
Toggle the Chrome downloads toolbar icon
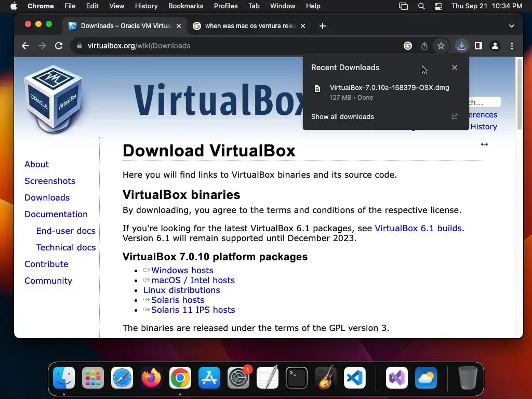(x=461, y=46)
